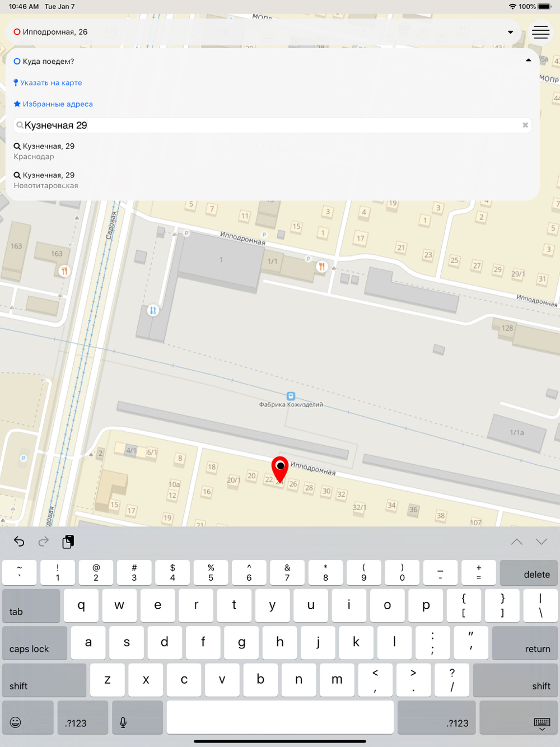Select suggestion Кузнечная, 29 Краснодар

(272, 151)
